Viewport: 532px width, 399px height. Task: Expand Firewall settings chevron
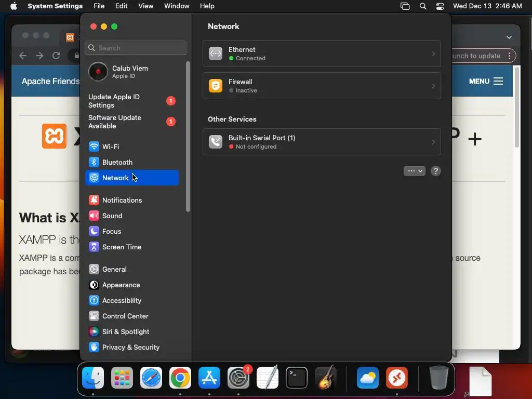433,86
